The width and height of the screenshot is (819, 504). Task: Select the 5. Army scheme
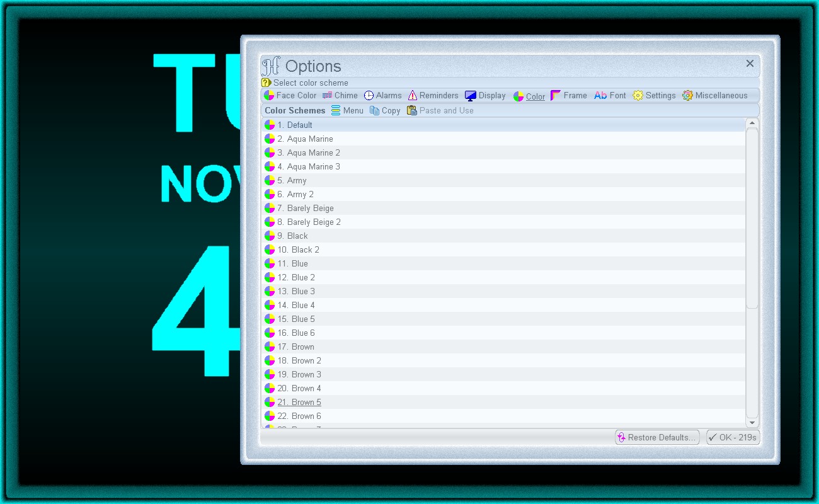click(503, 180)
